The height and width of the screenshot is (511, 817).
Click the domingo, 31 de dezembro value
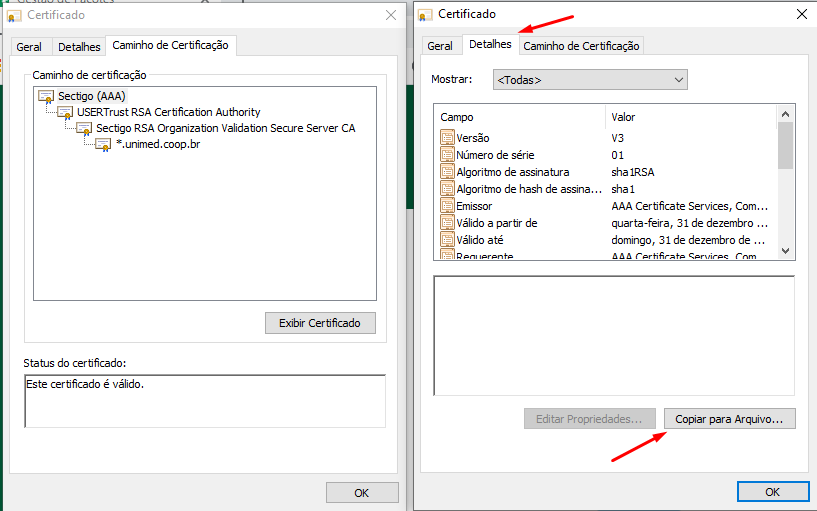688,240
